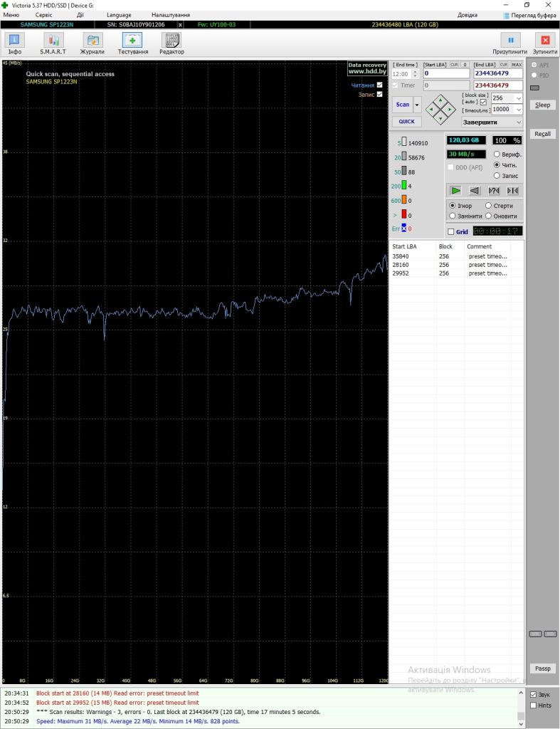The width and height of the screenshot is (560, 729).
Task: Click the Зупинити stop icon
Action: (545, 40)
